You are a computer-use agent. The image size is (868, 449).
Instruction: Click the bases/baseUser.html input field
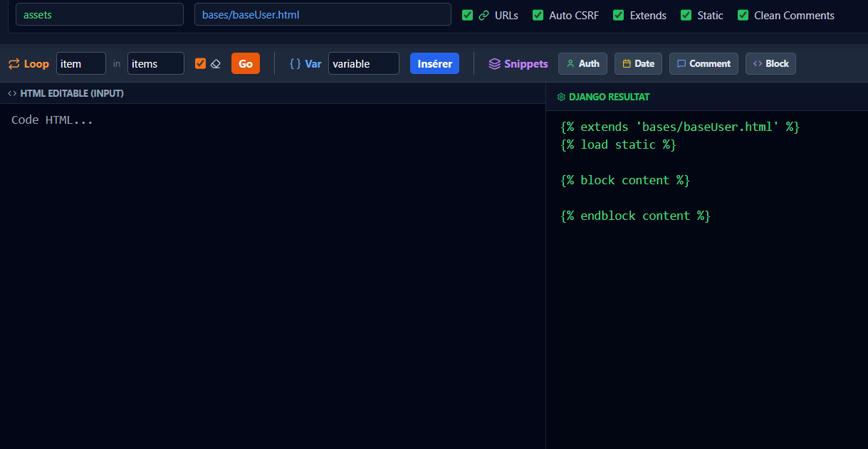322,14
